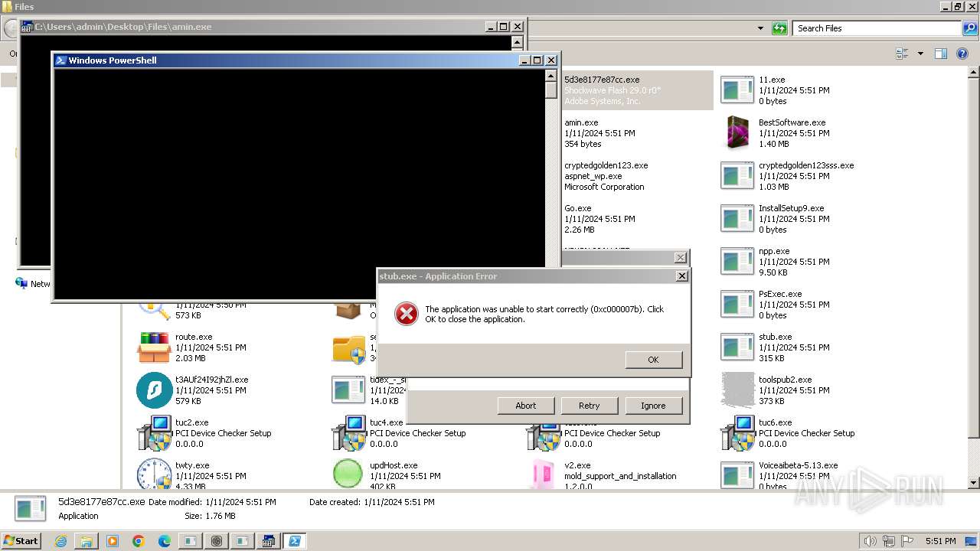Click PowerShell window scroll up arrow
This screenshot has height=551, width=980.
550,76
